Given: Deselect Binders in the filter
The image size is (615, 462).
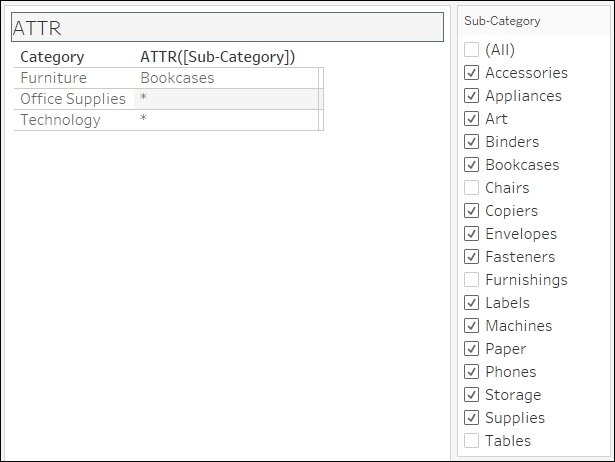Looking at the screenshot, I should click(471, 142).
